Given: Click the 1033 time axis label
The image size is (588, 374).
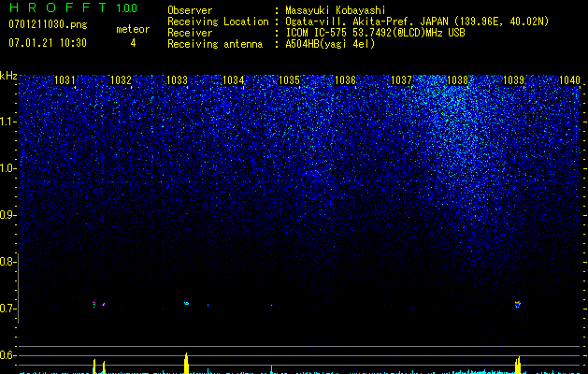Looking at the screenshot, I should tap(177, 79).
